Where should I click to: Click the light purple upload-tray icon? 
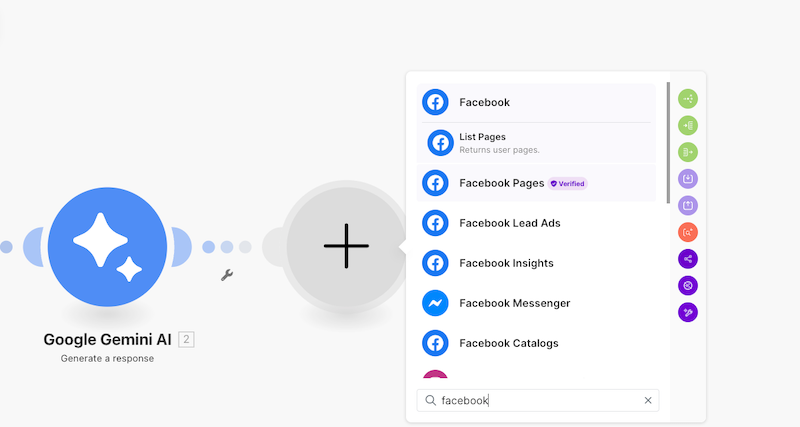[x=688, y=206]
